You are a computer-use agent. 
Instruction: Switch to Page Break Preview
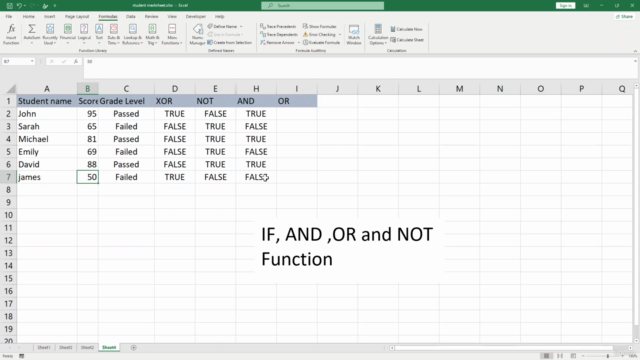573,356
